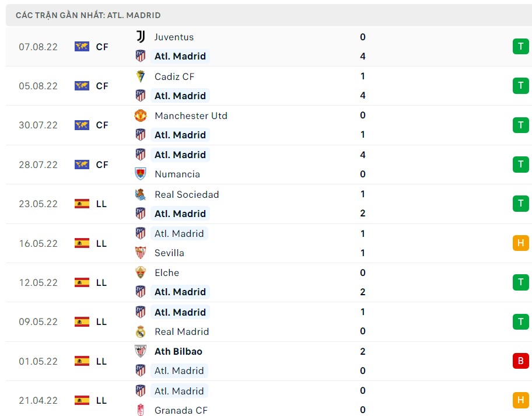The image size is (532, 416).
Task: Click the Granada CF club logo
Action: tap(141, 410)
